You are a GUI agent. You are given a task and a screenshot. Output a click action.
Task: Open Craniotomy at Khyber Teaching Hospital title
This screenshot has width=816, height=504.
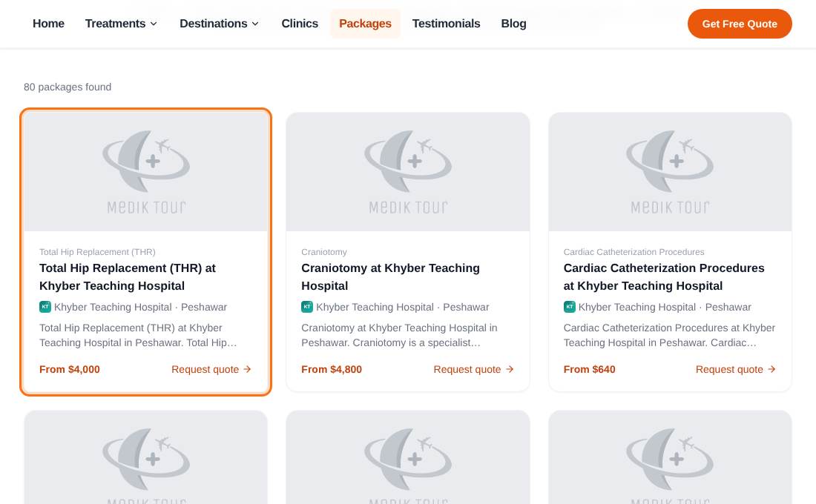(390, 277)
